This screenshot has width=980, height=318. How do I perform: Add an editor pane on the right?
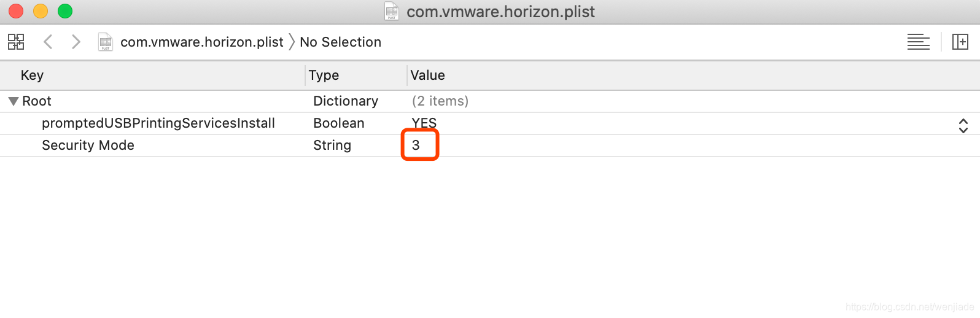[x=960, y=42]
